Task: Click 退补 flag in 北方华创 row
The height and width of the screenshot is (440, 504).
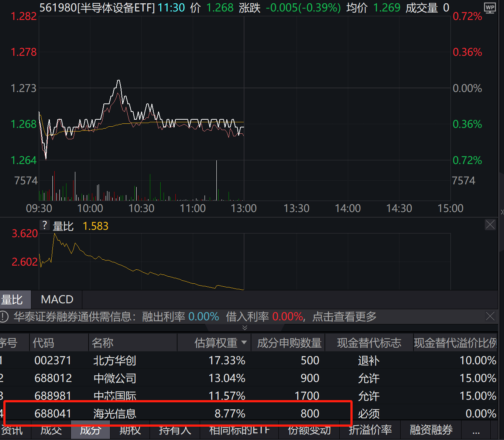Action: 368,361
